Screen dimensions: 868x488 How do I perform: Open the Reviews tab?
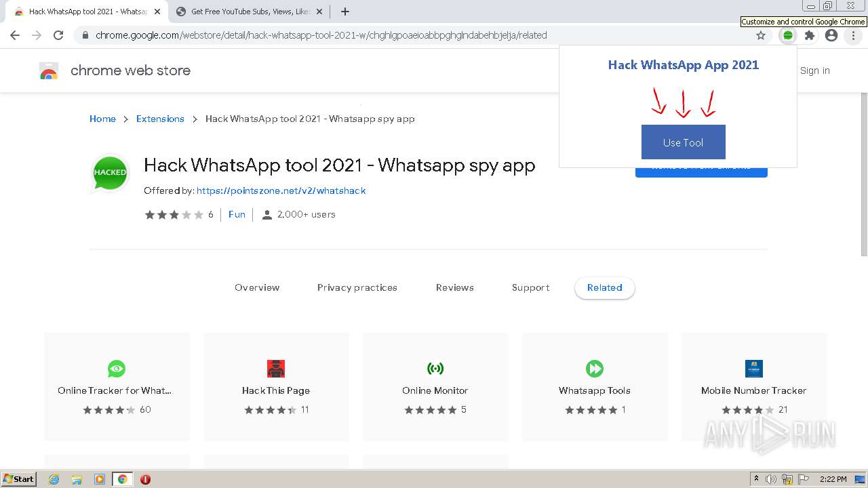(x=455, y=287)
